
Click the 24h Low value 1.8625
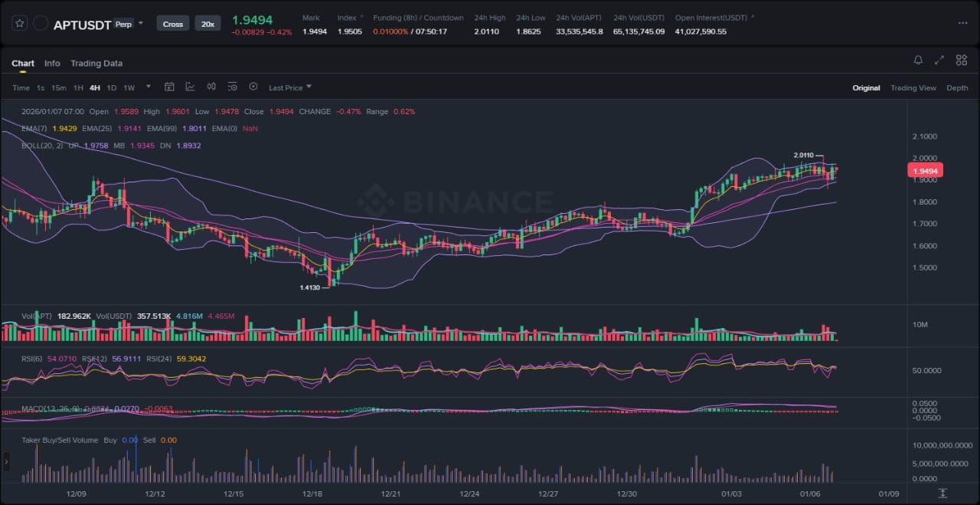point(529,31)
